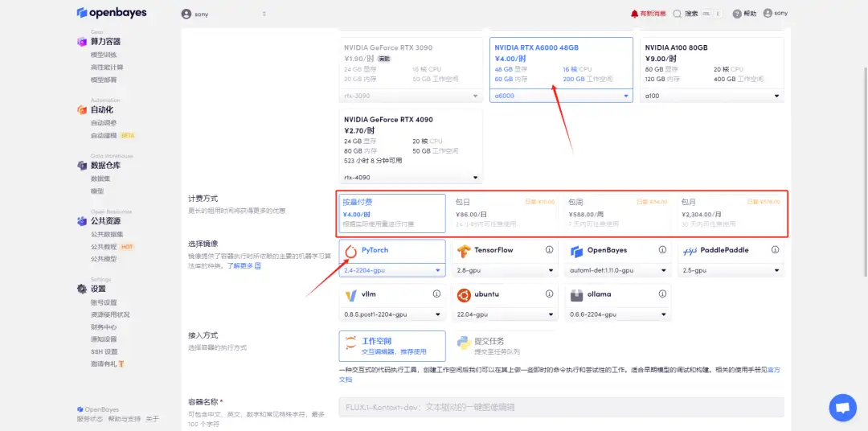Viewport: 868px width, 431px height.
Task: Go to 公共教程 in sidebar
Action: pos(104,247)
